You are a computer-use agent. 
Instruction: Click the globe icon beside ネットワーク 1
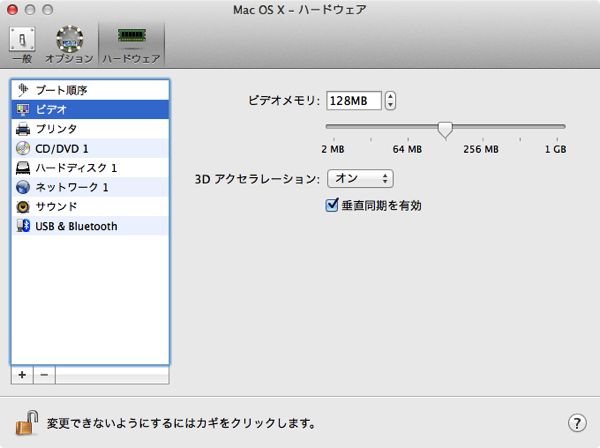pyautogui.click(x=23, y=187)
